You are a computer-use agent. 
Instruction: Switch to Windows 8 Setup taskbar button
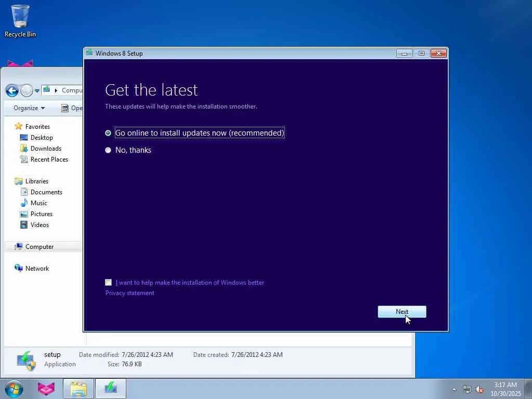click(111, 389)
